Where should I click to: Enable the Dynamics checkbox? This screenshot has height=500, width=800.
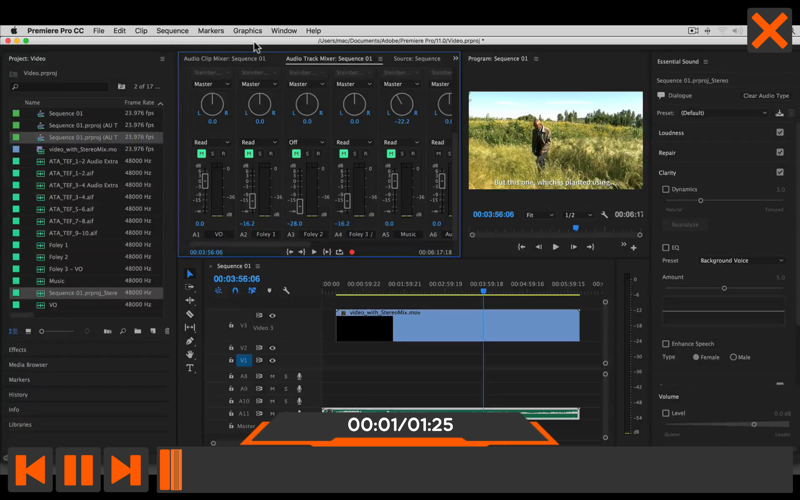pyautogui.click(x=665, y=189)
